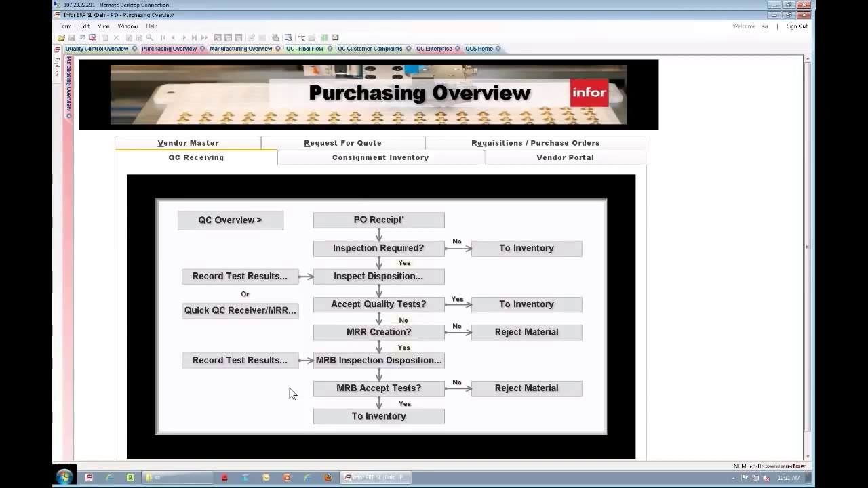Click the Quick QC Receiver/MRR... button
The height and width of the screenshot is (488, 868).
coord(240,310)
